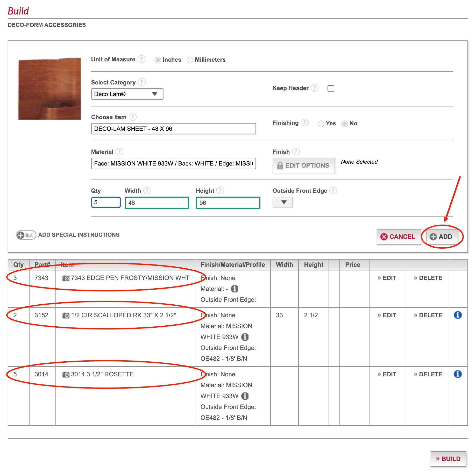476x473 pixels.
Task: View photo of the 3014 3 1/2" Rosette
Action: pyautogui.click(x=66, y=375)
